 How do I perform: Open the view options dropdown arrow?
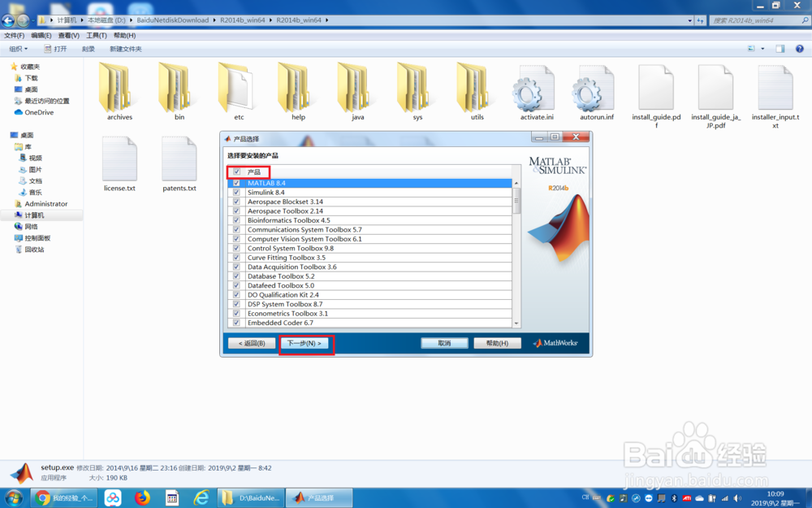[762, 49]
